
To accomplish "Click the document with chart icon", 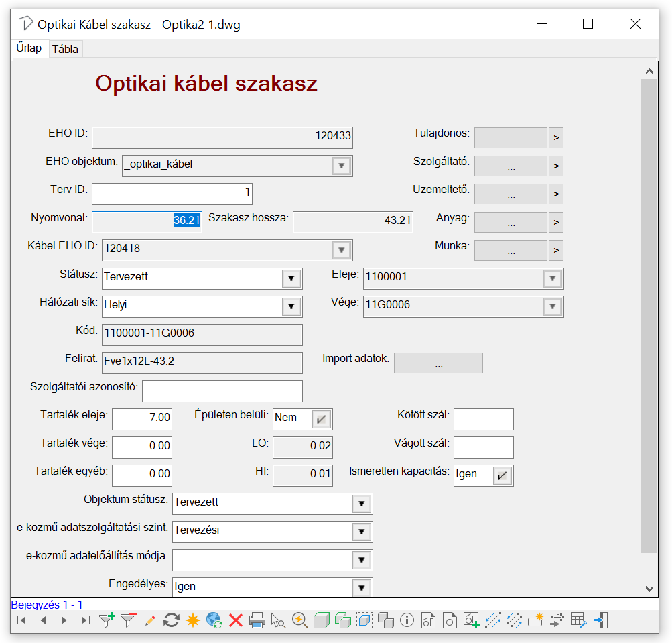I will (428, 620).
